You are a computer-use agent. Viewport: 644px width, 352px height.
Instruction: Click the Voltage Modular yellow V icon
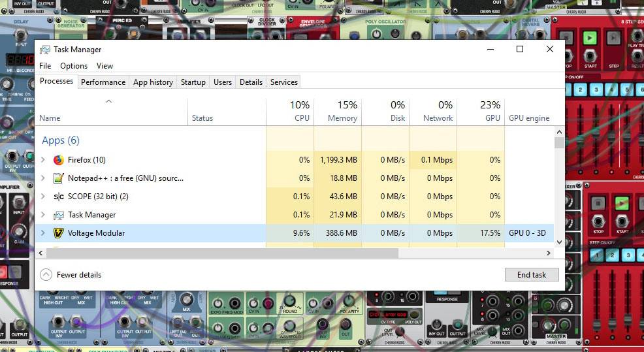click(59, 233)
